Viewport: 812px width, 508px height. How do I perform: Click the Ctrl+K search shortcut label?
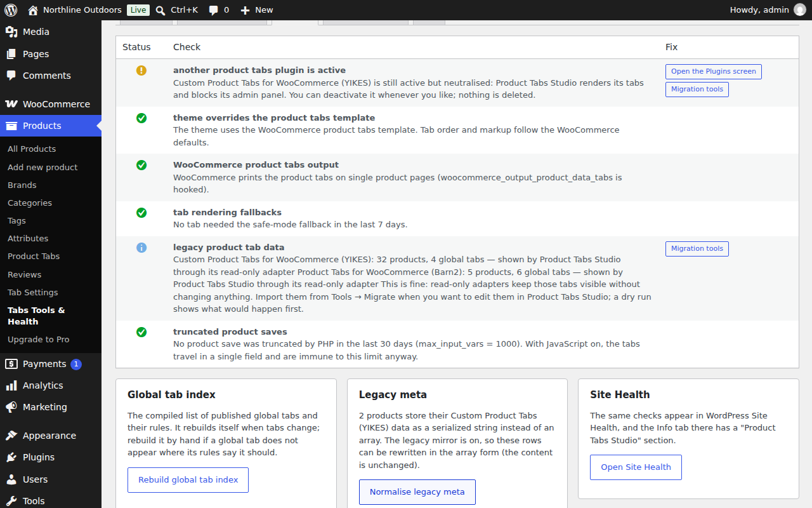click(185, 10)
